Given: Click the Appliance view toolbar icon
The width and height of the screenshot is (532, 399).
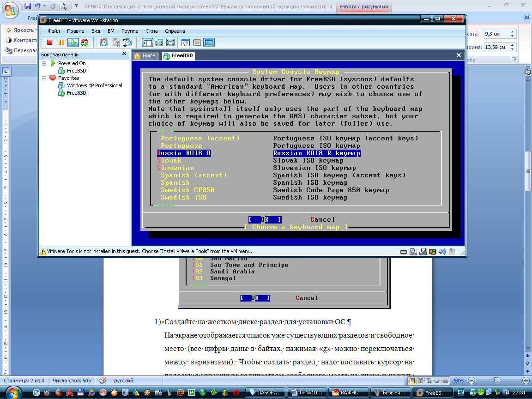Looking at the screenshot, I should point(197,42).
